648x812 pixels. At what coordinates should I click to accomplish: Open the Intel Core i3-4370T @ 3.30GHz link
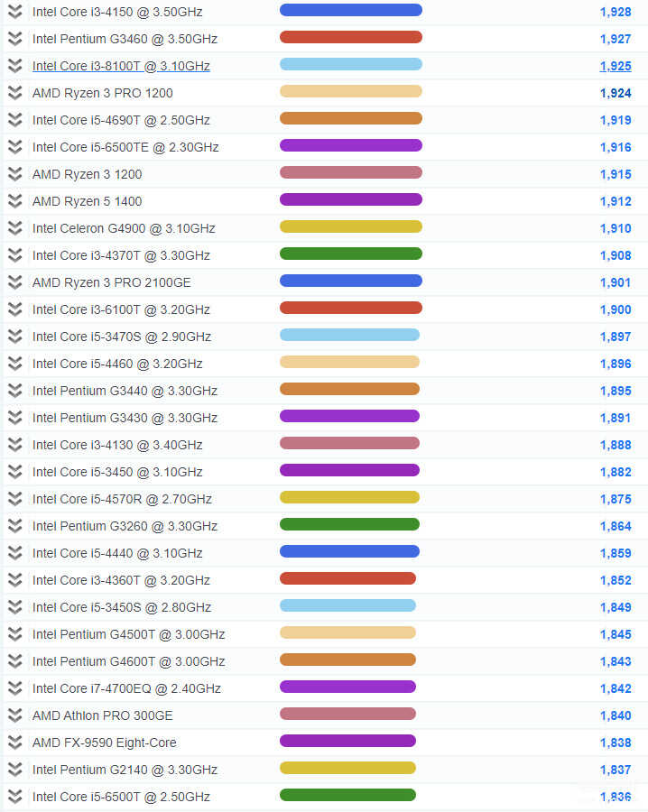[121, 255]
